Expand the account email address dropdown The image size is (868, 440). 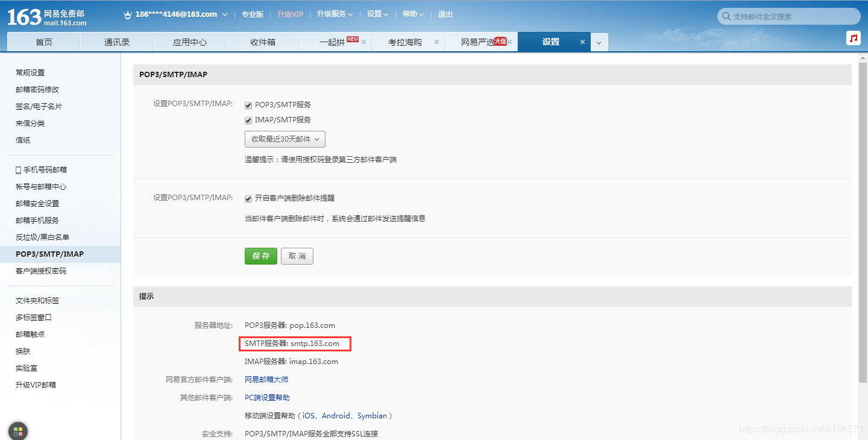point(225,14)
